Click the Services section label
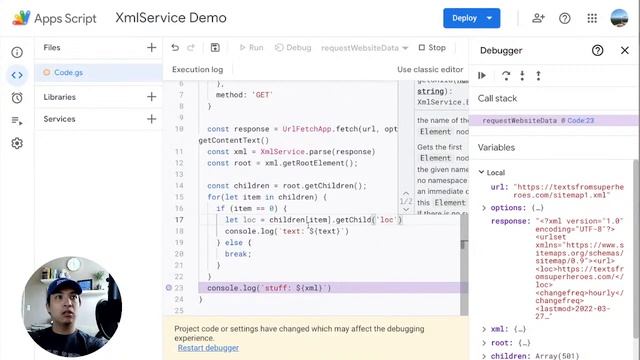 pyautogui.click(x=60, y=119)
